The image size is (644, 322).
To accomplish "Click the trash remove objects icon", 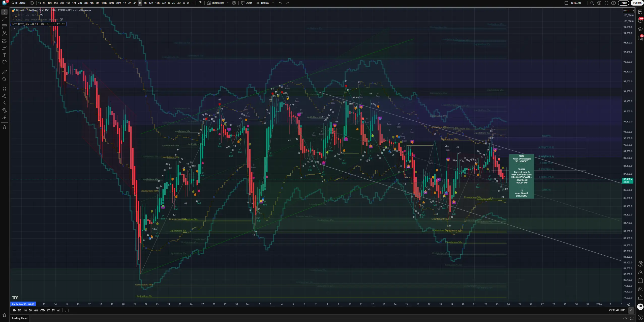I will (4, 127).
